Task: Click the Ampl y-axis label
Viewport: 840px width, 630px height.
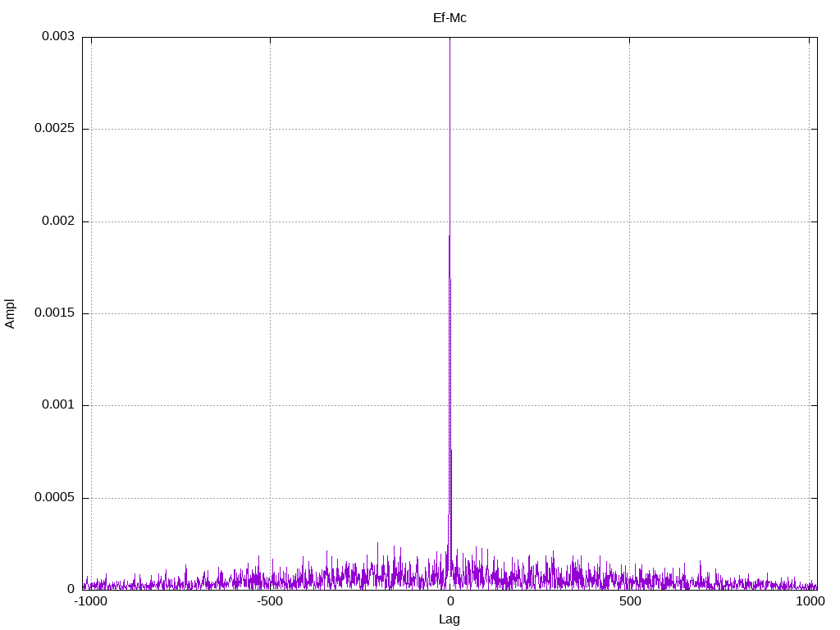Action: click(10, 314)
